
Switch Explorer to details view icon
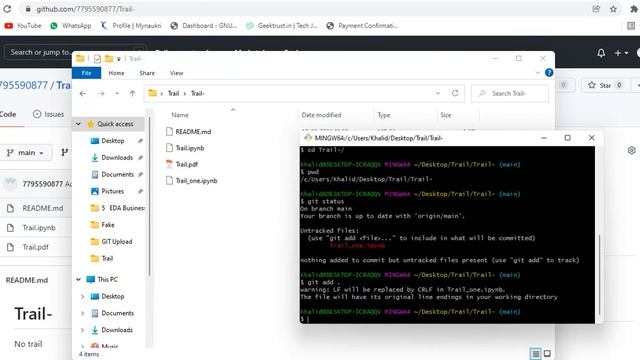pos(536,353)
